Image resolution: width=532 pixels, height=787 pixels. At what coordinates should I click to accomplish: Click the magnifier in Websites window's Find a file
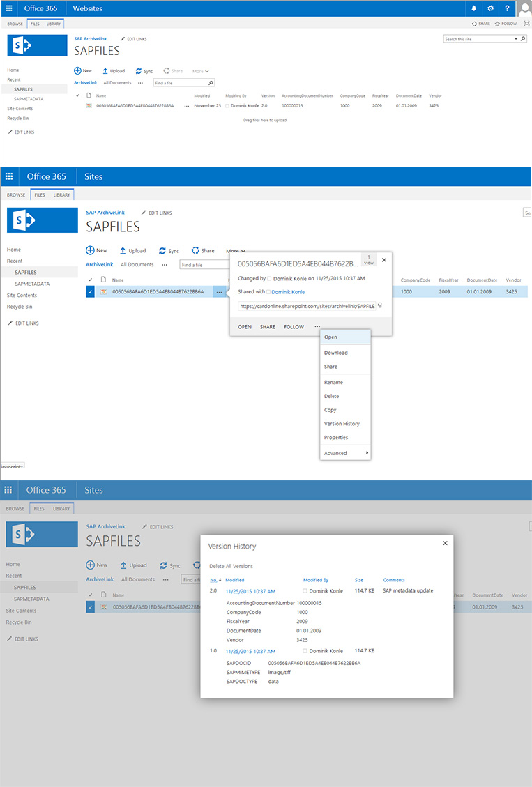(211, 83)
